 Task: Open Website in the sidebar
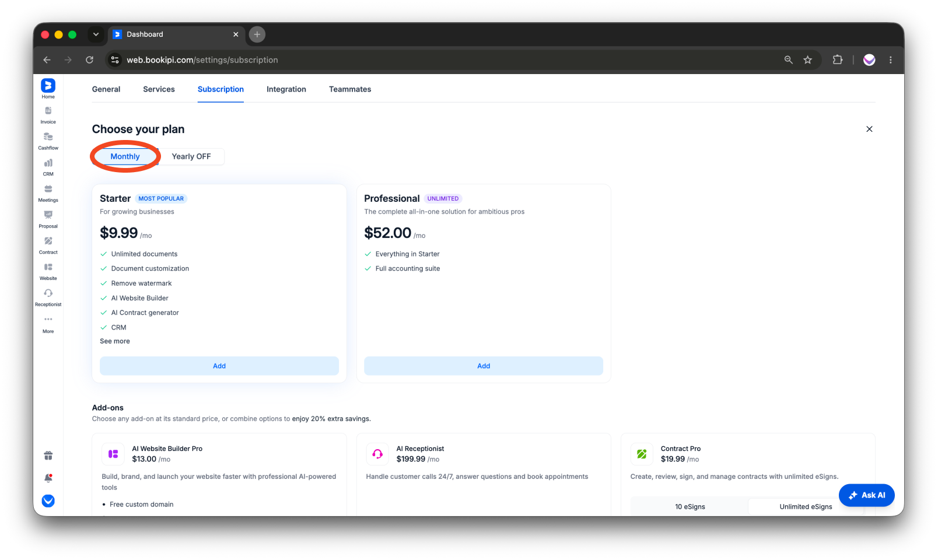click(48, 272)
